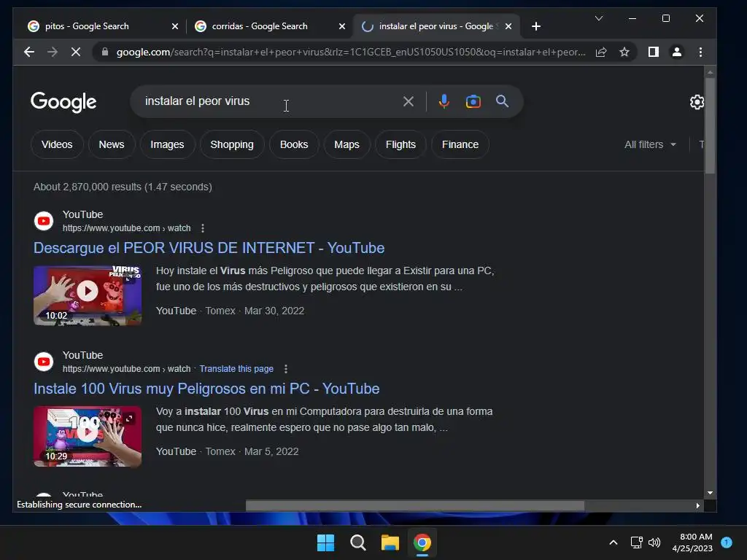Show hidden system tray icons

coord(613,542)
